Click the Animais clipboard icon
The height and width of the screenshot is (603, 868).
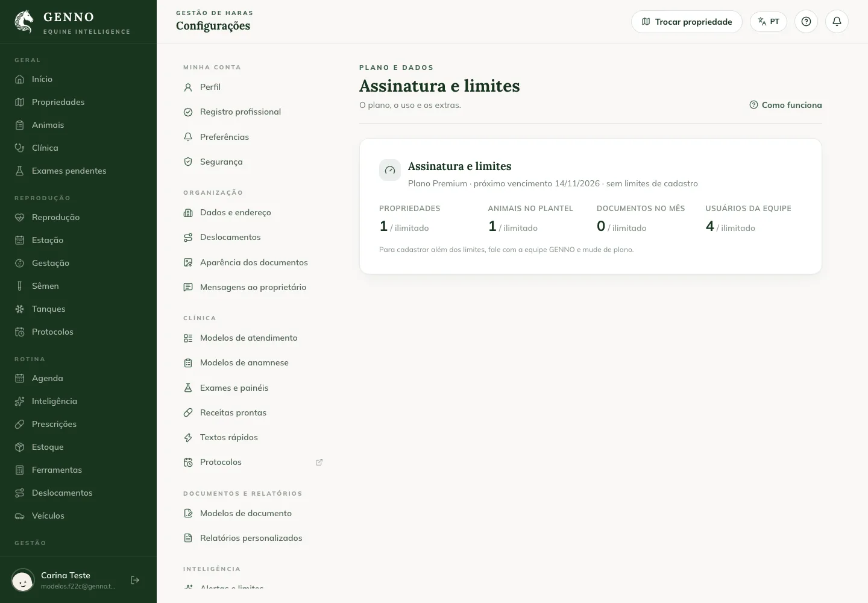(20, 125)
